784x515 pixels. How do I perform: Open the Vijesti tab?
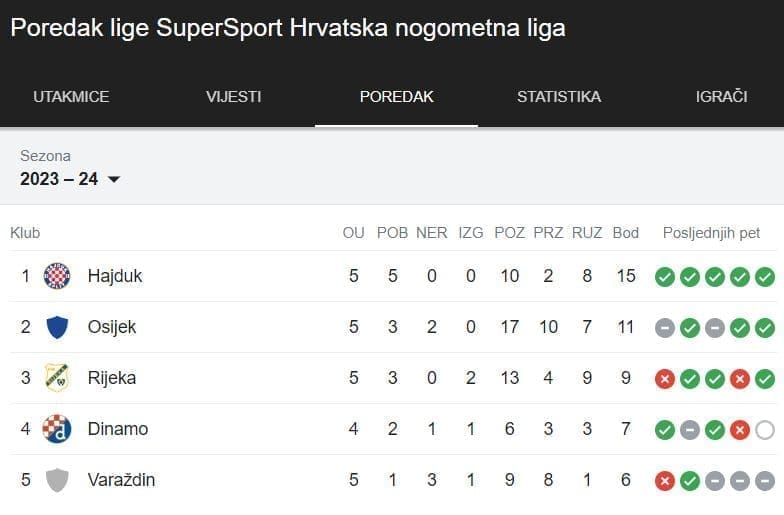(x=234, y=97)
